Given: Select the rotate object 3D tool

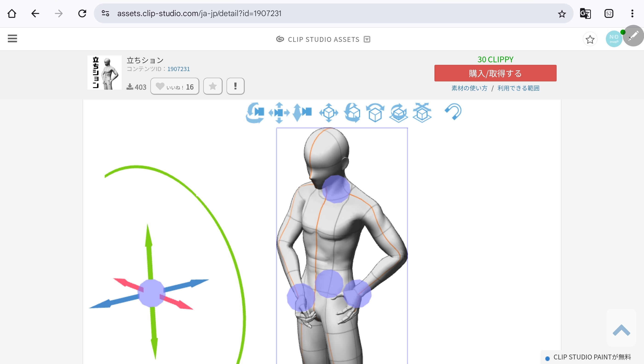Looking at the screenshot, I should coord(352,113).
